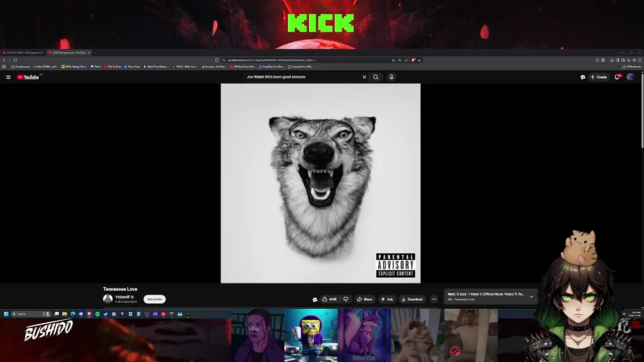Screen dimensions: 644x362
Task: Open the Windows Start button
Action: tap(6, 314)
